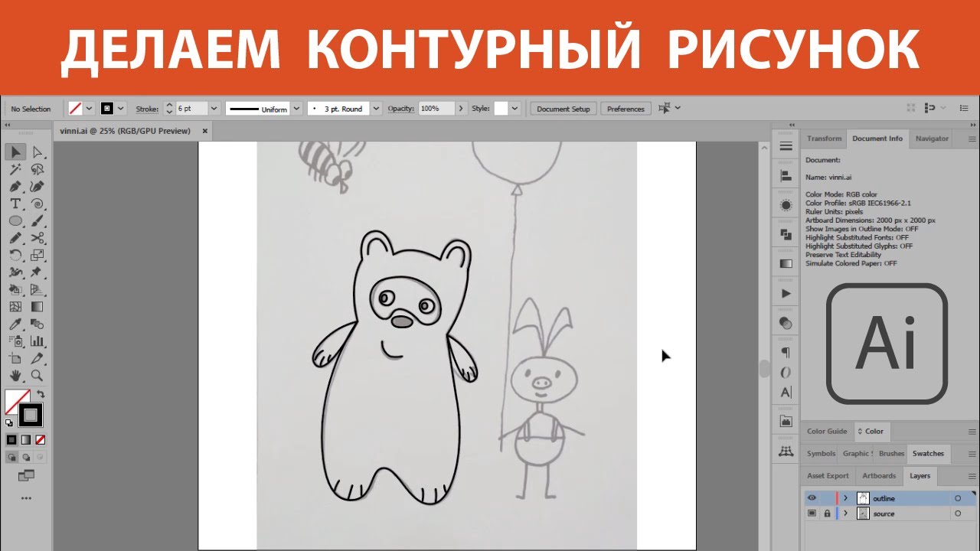
Task: Unlock the source layer padlock
Action: pos(827,514)
